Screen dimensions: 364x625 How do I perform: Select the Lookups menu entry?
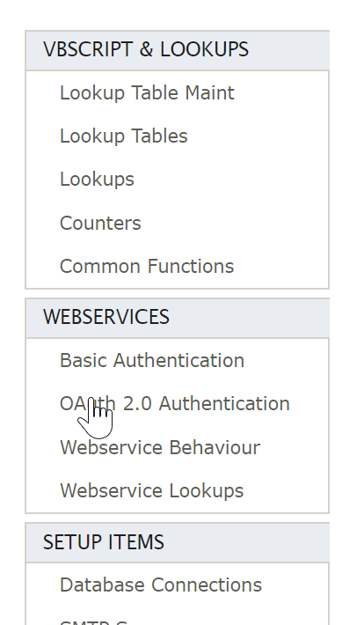point(97,180)
